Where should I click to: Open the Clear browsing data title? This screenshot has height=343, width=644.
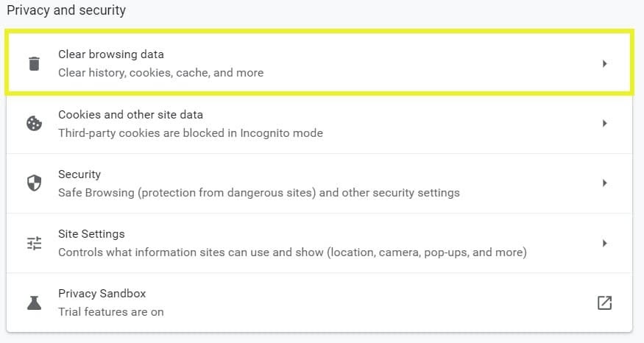point(111,54)
